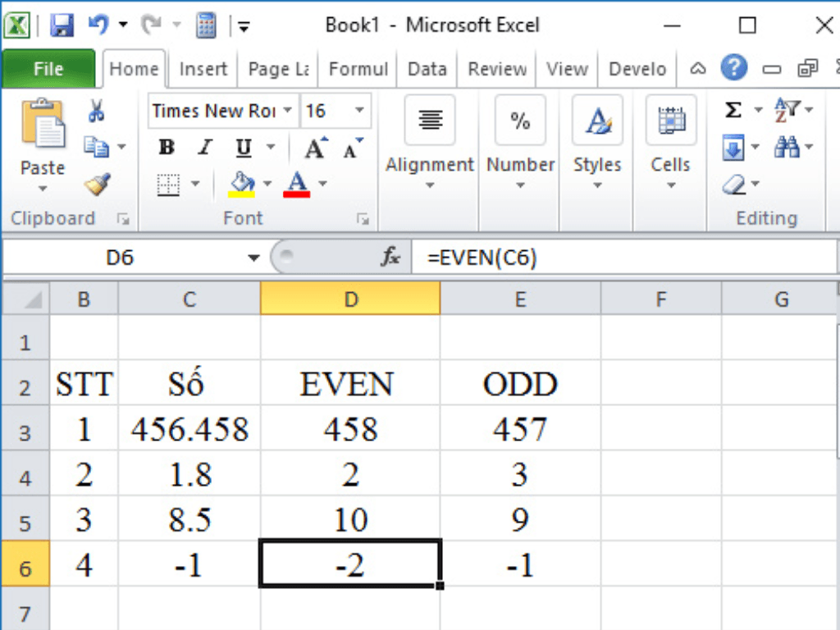Click inside the formula bar
840x630 pixels.
[x=533, y=256]
